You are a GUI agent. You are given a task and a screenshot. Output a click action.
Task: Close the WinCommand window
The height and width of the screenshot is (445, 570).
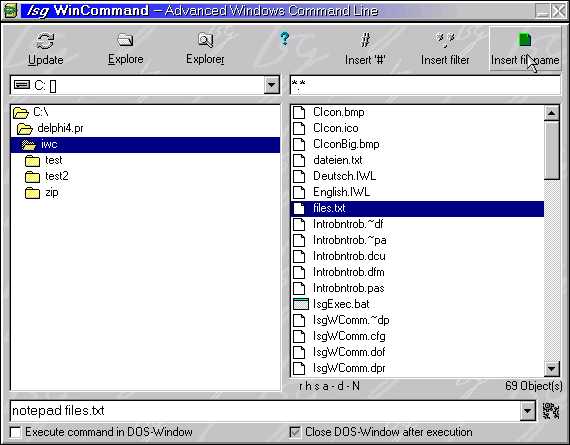coord(558,11)
